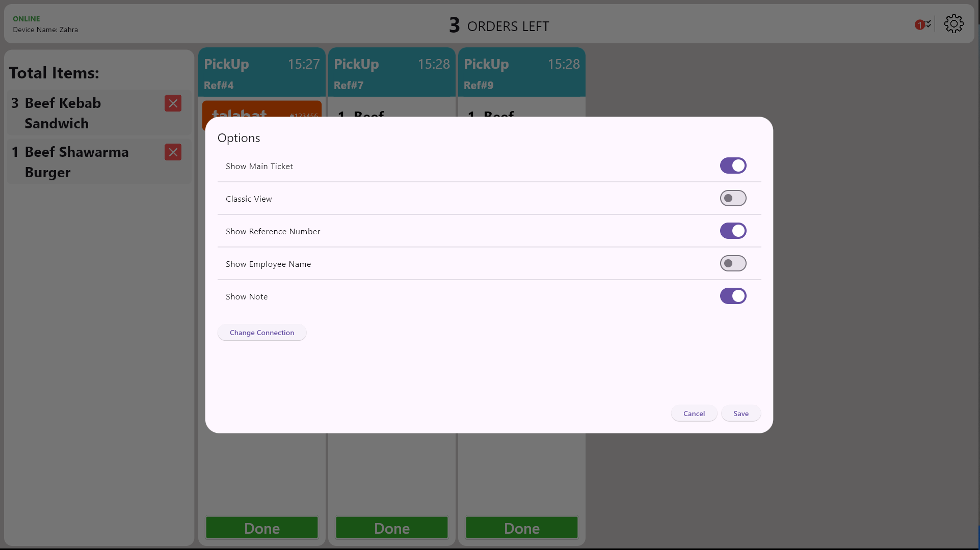Mark order Ref#9 as Done

click(522, 528)
